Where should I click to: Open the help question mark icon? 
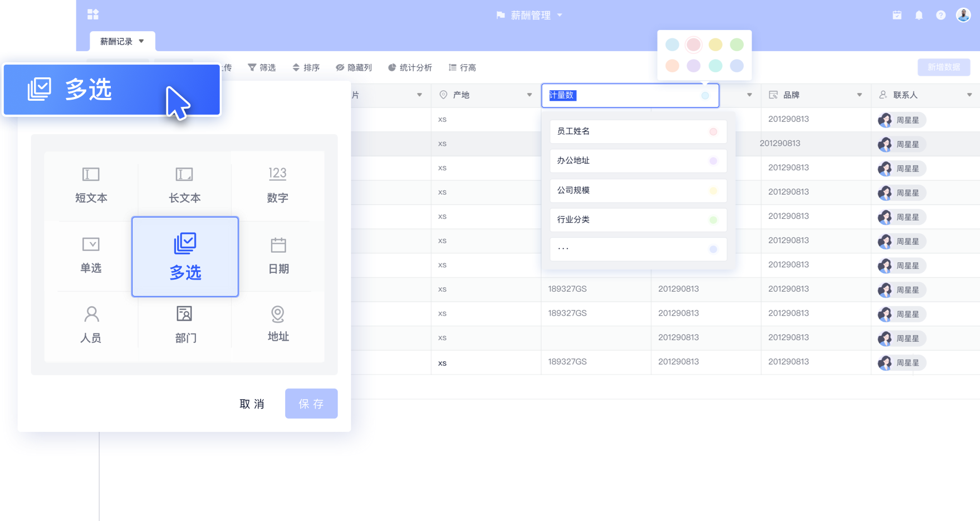click(940, 15)
